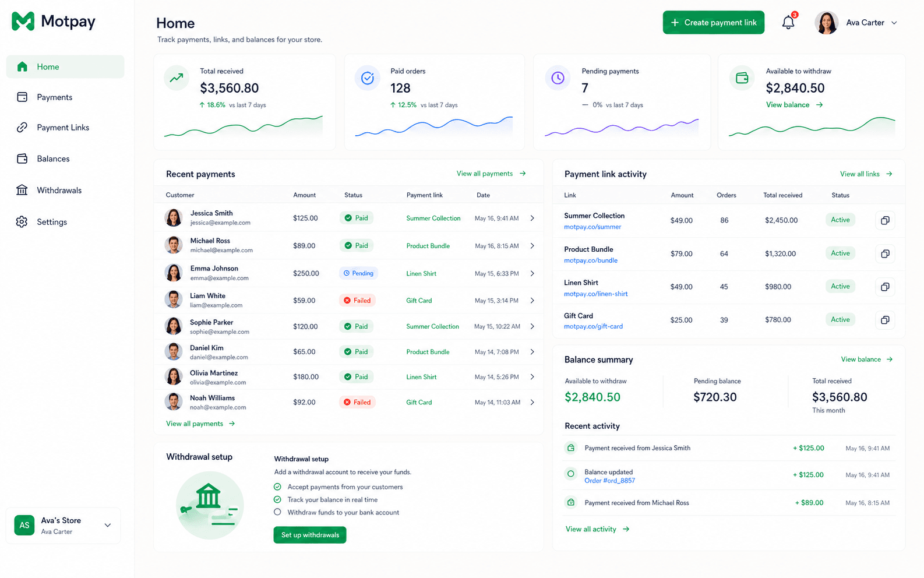The height and width of the screenshot is (578, 924).
Task: Click Jessica Smith's avatar photo
Action: click(x=174, y=217)
